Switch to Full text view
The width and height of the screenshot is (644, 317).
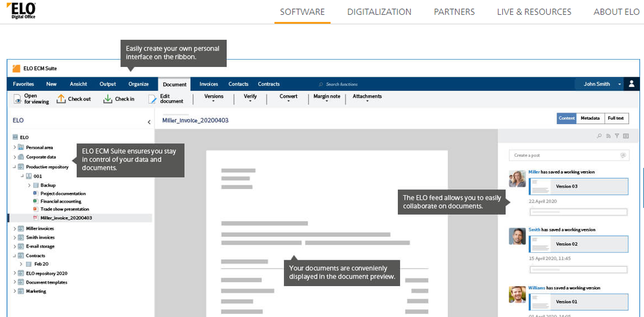616,118
